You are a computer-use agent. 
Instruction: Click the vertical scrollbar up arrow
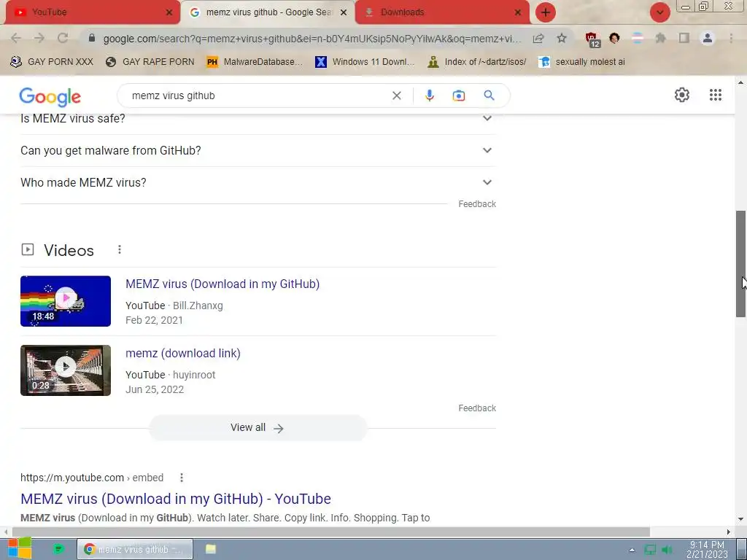[740, 82]
